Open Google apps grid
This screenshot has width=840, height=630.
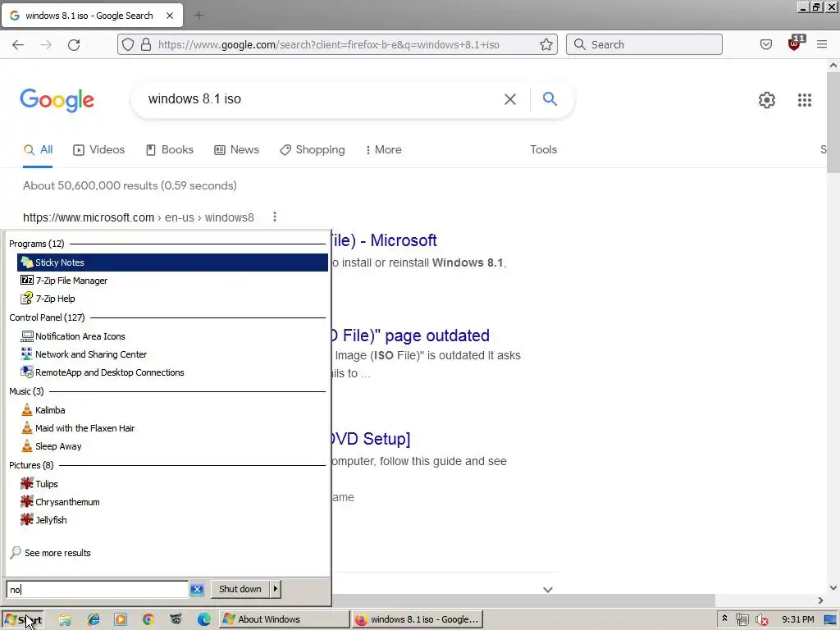(x=805, y=99)
